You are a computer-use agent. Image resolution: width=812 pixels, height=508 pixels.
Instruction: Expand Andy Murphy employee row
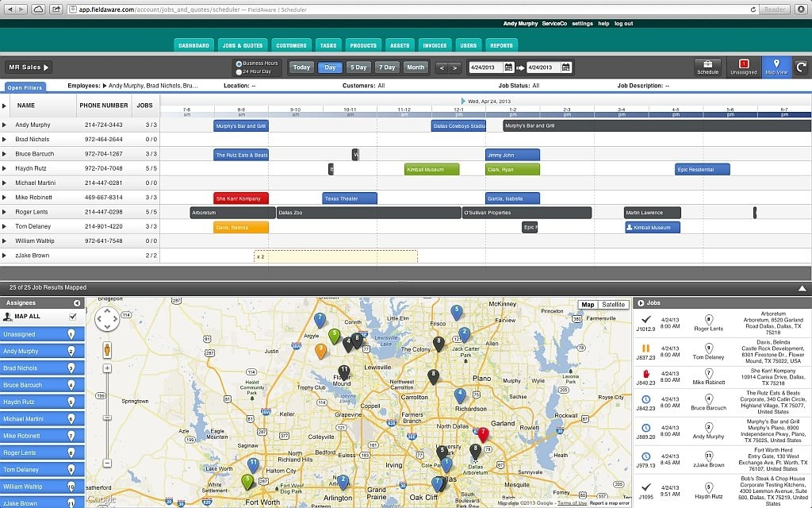(4, 125)
